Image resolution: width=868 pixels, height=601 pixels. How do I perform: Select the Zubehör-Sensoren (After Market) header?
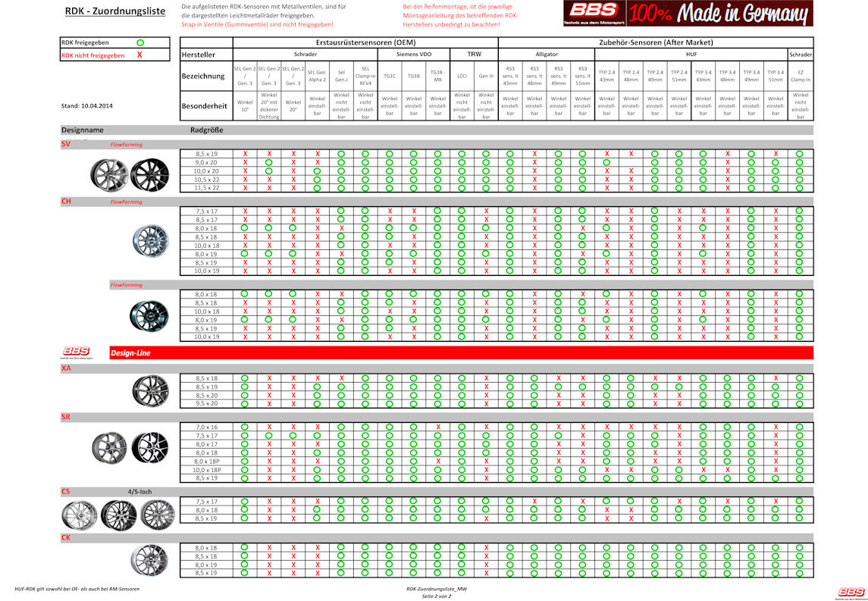pyautogui.click(x=655, y=43)
